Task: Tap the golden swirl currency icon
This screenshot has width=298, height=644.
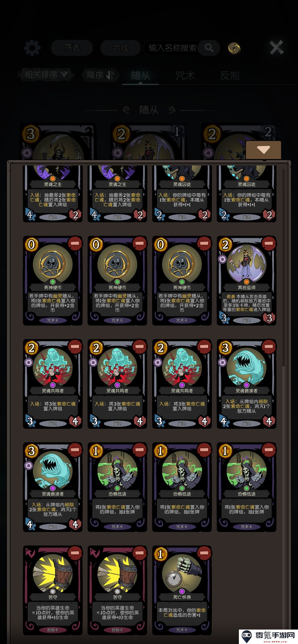Action: pos(234,48)
